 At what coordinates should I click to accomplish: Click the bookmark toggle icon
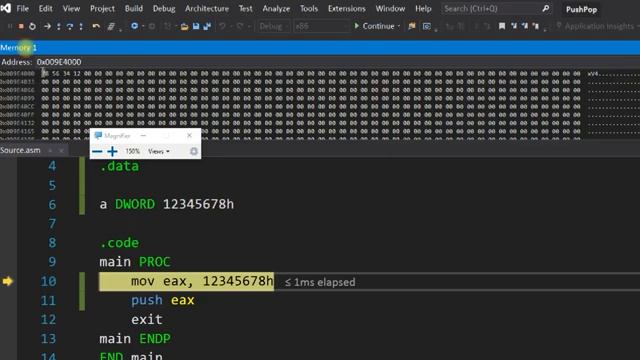[x=502, y=26]
